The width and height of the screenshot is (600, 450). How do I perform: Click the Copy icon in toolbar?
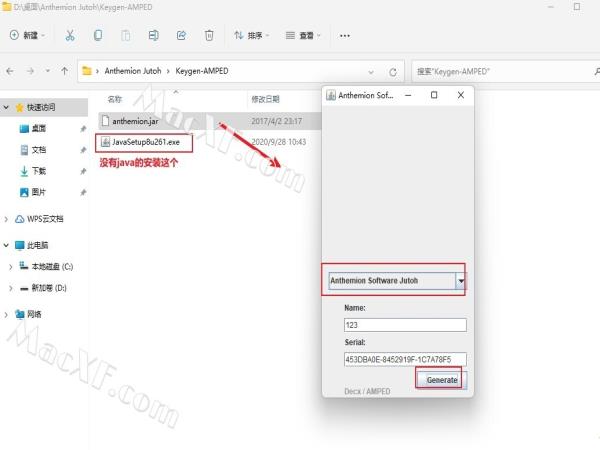point(98,36)
